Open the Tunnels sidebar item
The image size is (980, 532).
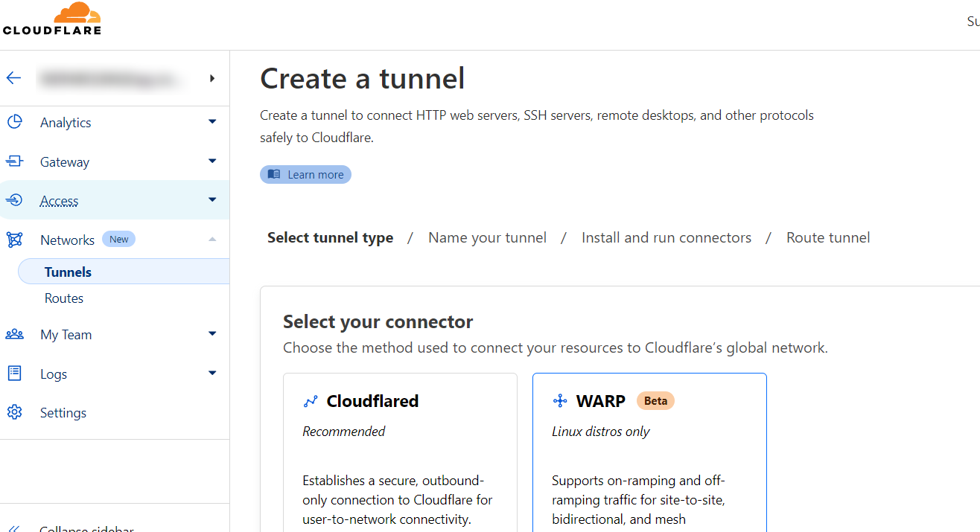[x=68, y=272]
